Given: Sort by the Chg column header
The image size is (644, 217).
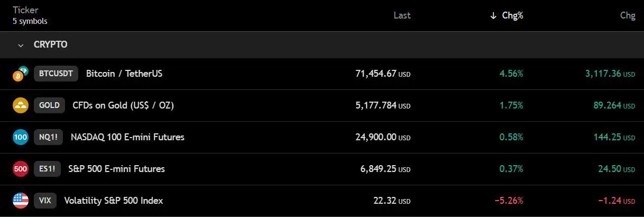Looking at the screenshot, I should (x=627, y=15).
